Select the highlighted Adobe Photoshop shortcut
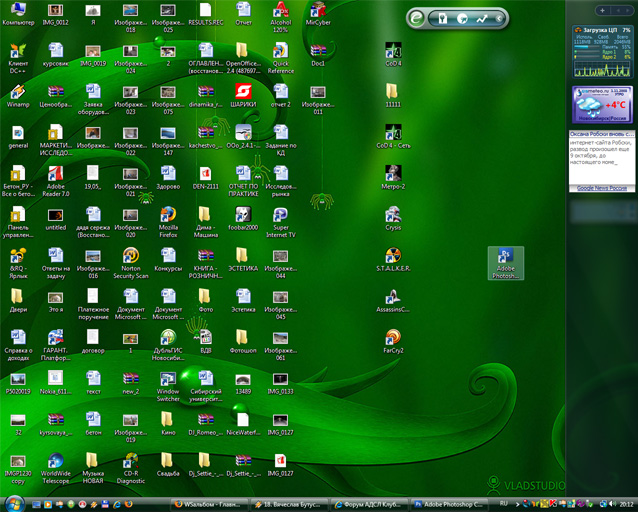Image resolution: width=638 pixels, height=512 pixels. pyautogui.click(x=506, y=263)
